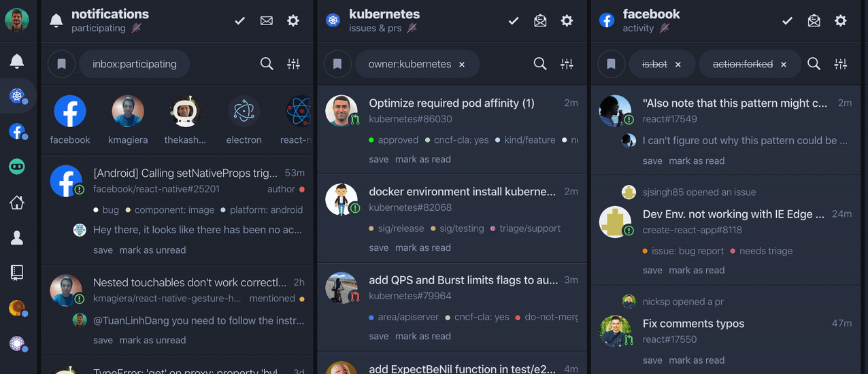Search within the notifications column

pos(267,64)
